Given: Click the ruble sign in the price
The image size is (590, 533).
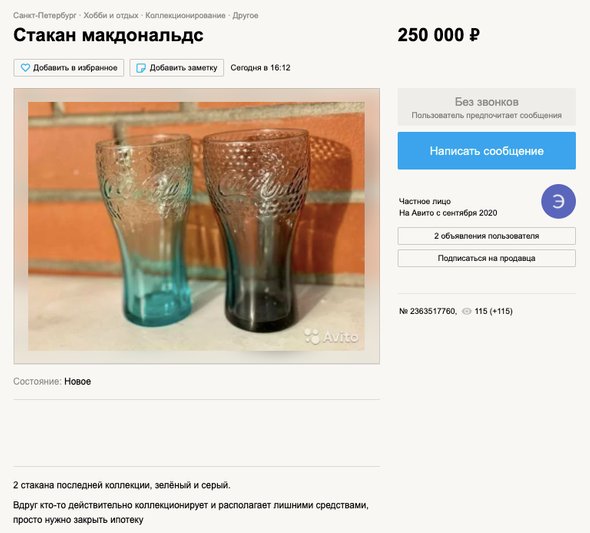Looking at the screenshot, I should click(x=474, y=35).
